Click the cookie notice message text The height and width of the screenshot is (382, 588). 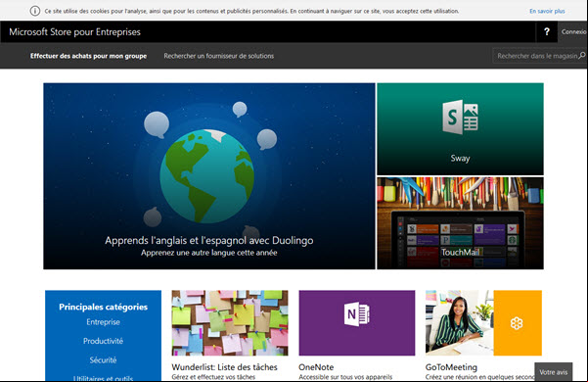tap(251, 11)
